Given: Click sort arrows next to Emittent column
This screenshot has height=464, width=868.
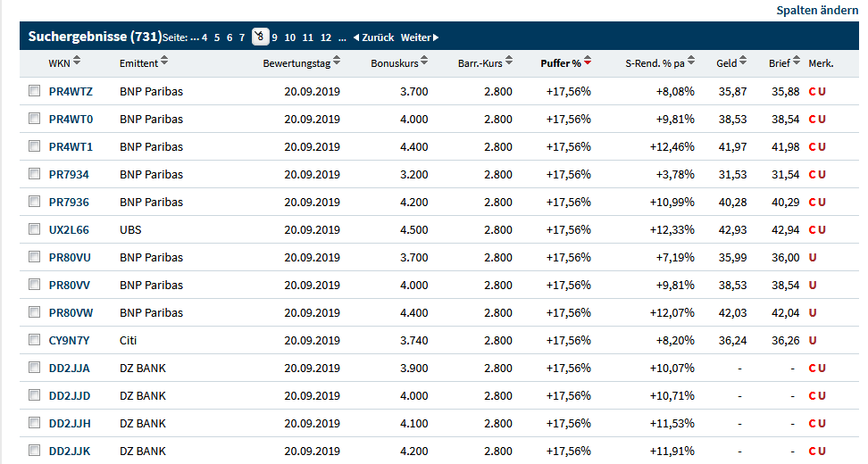Looking at the screenshot, I should point(164,62).
